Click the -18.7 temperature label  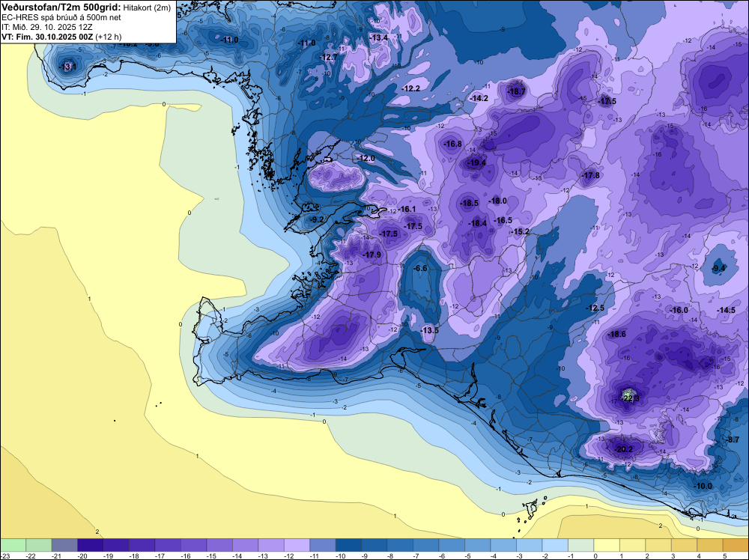coord(516,91)
